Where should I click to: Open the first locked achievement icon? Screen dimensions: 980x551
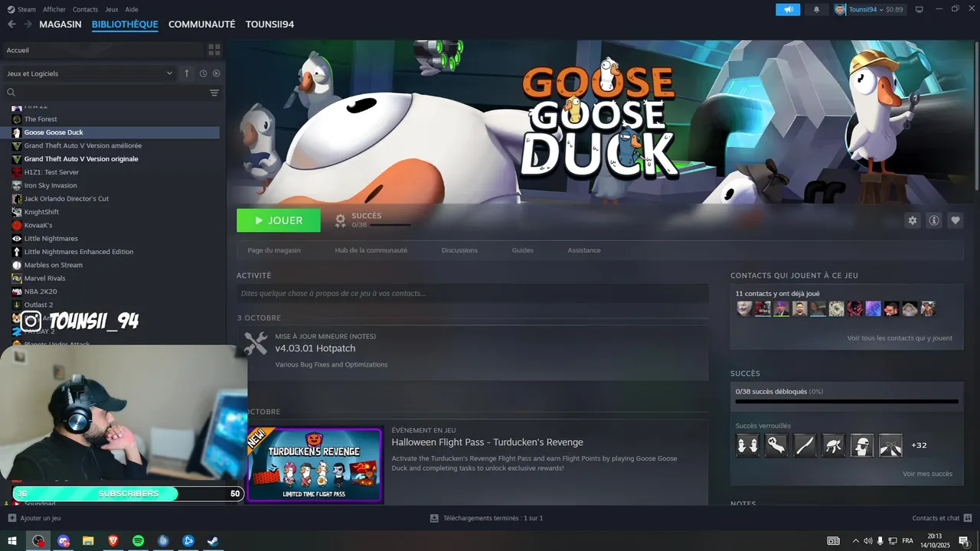click(748, 445)
